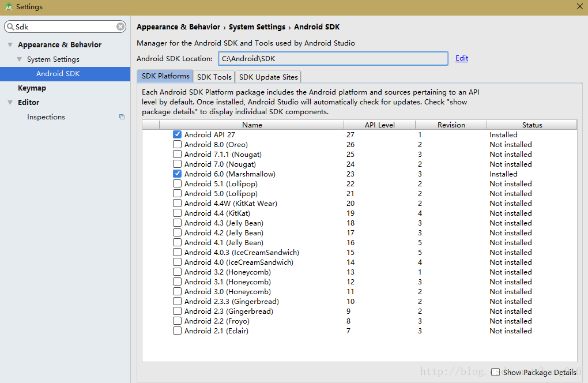
Task: Click the Not installed status of Android 8.0
Action: click(510, 144)
